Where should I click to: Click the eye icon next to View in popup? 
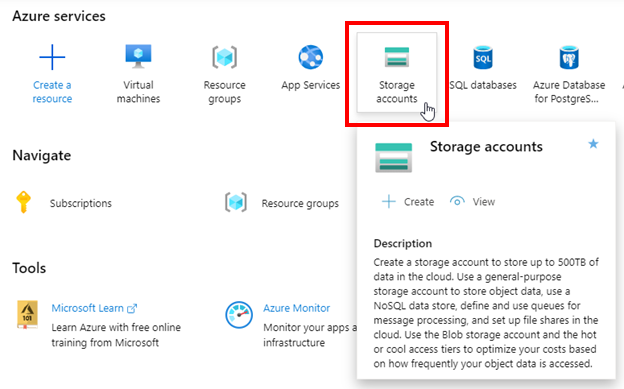tap(457, 201)
